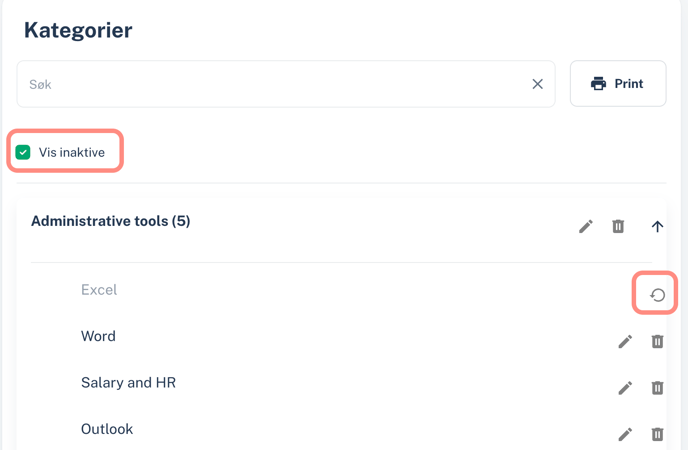Delete the Outlook entry
Image resolution: width=688 pixels, height=450 pixels.
[x=657, y=434]
